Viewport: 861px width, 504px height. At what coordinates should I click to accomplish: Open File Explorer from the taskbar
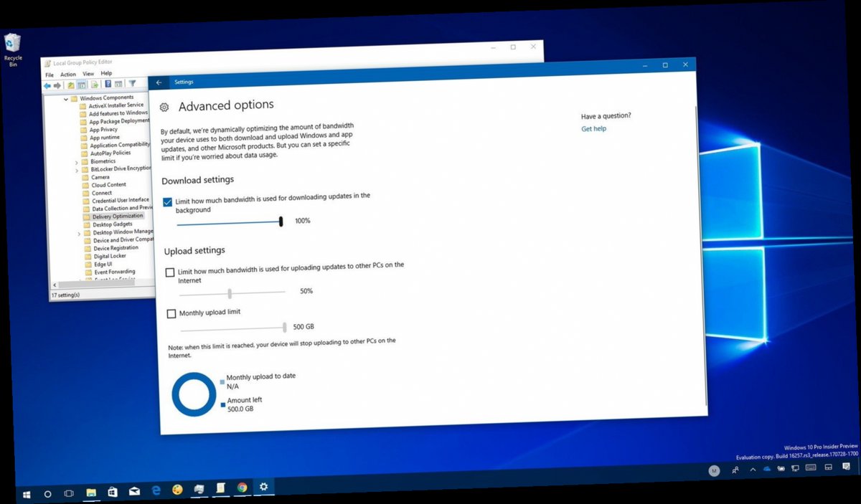coord(91,493)
